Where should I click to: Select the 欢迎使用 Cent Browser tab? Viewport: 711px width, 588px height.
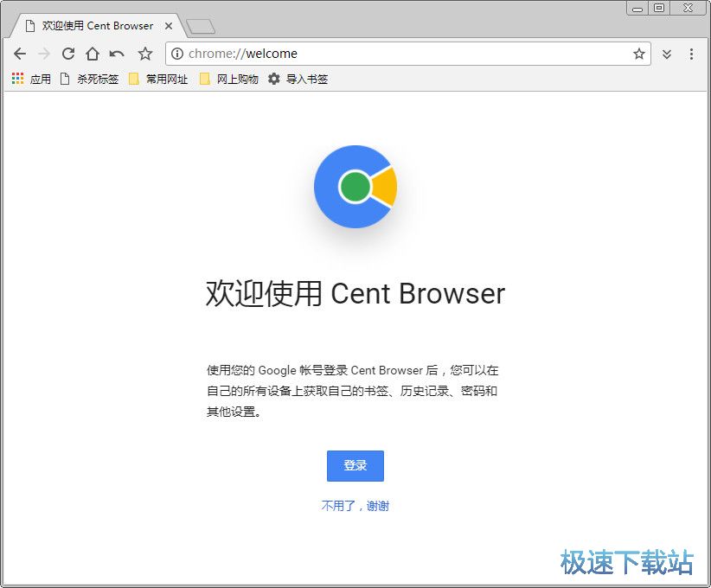(97, 26)
